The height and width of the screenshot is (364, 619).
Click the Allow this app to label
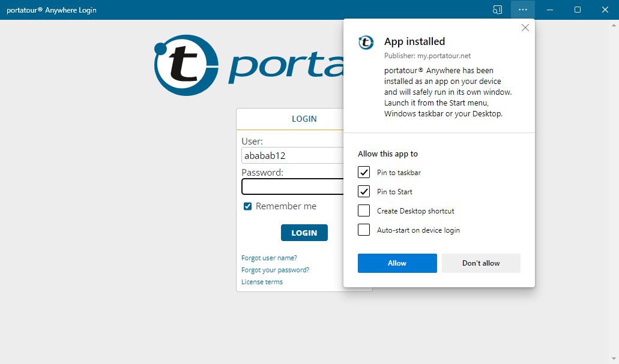tap(388, 154)
